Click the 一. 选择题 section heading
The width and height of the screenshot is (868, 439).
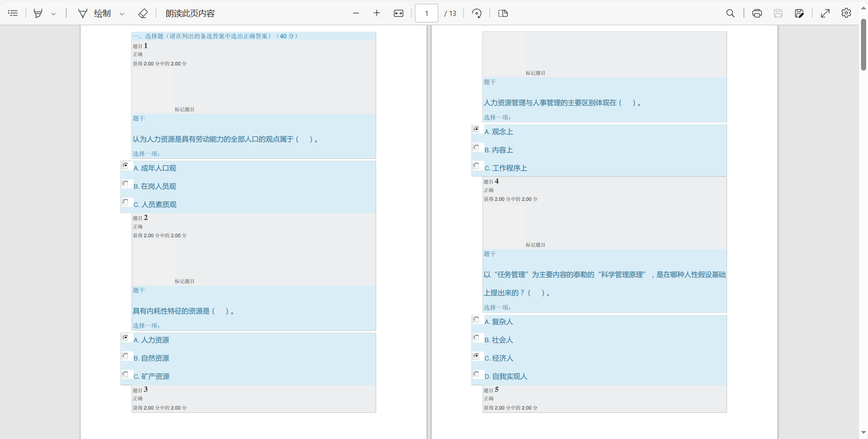click(215, 36)
